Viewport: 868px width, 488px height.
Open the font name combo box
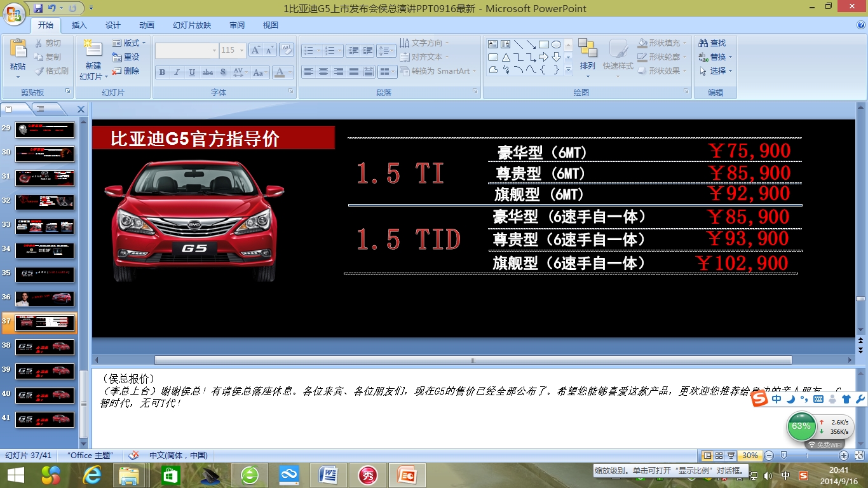(x=187, y=50)
